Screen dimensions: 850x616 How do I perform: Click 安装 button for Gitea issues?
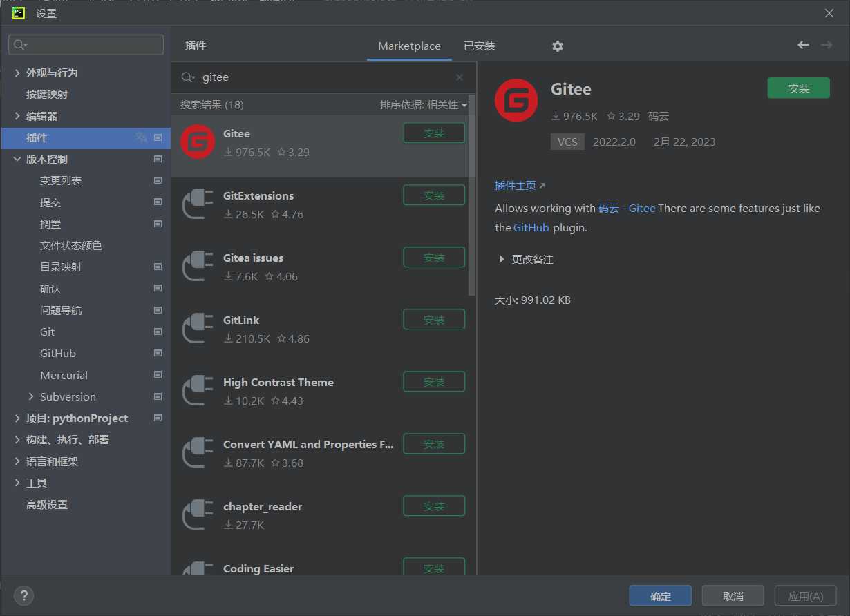coord(434,258)
